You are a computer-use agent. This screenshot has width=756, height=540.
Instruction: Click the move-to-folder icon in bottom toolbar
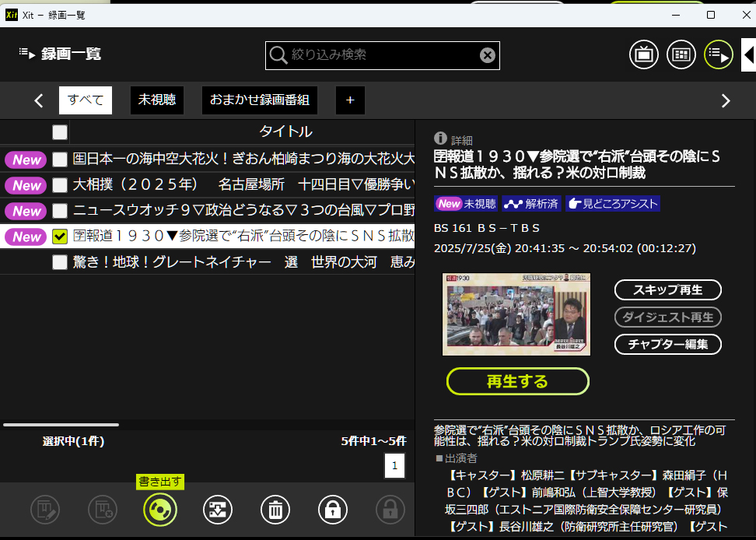pos(218,510)
